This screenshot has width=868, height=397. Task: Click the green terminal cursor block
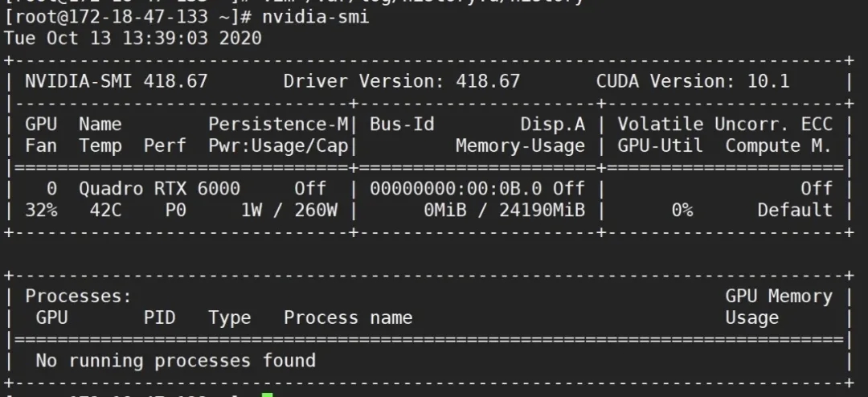[x=268, y=395]
